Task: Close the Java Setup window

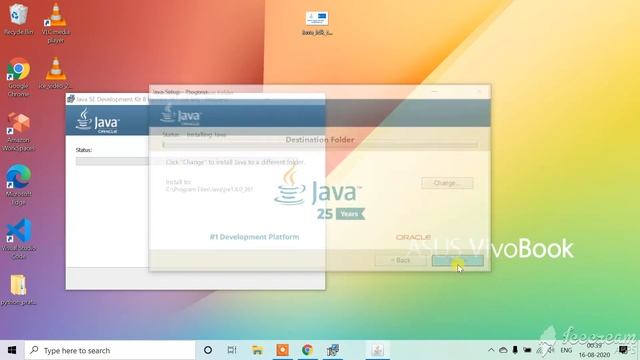Action: click(480, 92)
